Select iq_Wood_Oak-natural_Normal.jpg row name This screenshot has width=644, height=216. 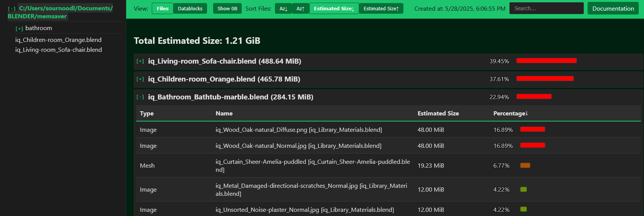(x=299, y=146)
